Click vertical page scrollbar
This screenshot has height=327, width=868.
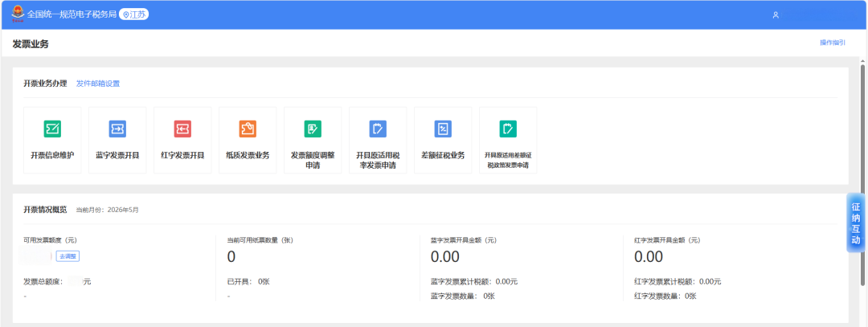(x=862, y=175)
